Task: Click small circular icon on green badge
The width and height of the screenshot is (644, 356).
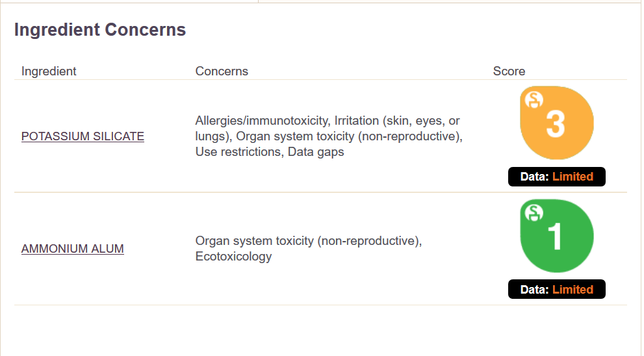Action: tap(534, 212)
